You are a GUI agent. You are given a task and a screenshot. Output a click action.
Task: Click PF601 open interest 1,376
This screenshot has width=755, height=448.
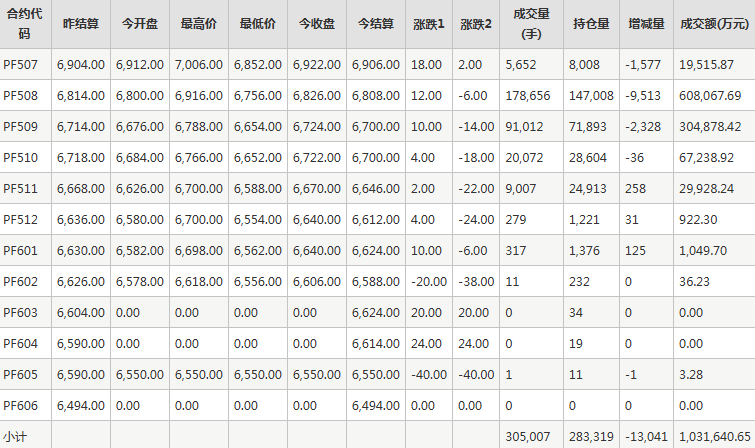(584, 250)
